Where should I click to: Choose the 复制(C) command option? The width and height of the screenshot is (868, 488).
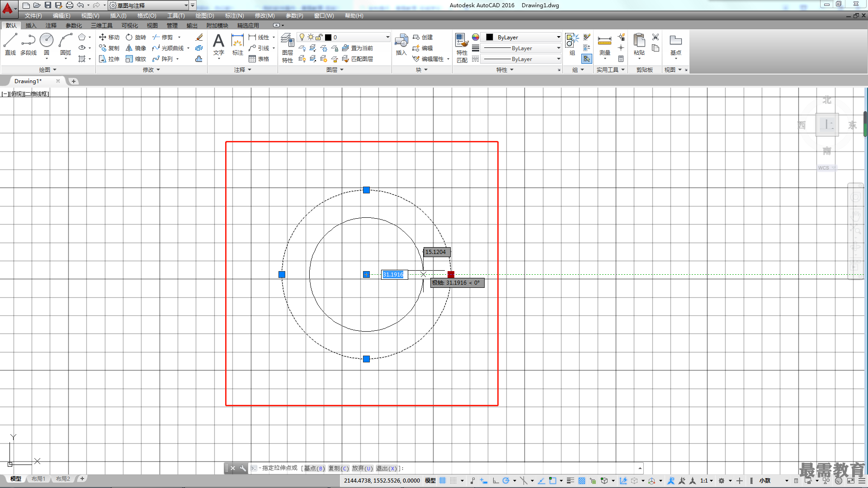point(339,468)
